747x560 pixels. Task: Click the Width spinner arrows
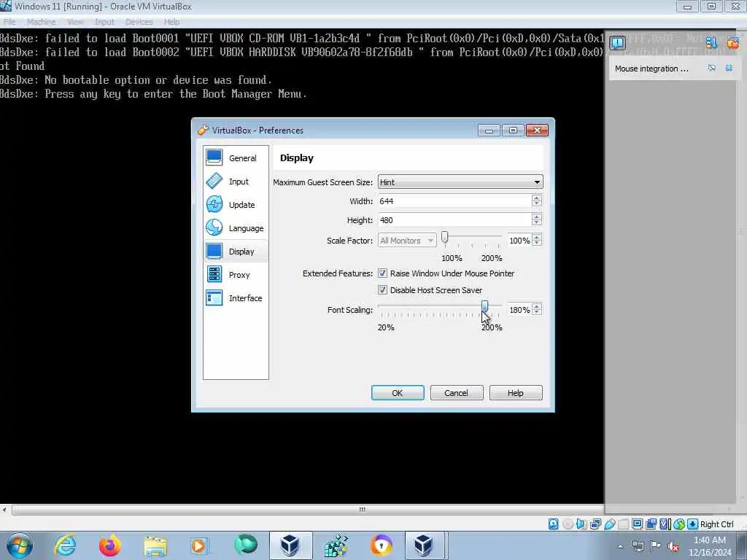point(536,201)
